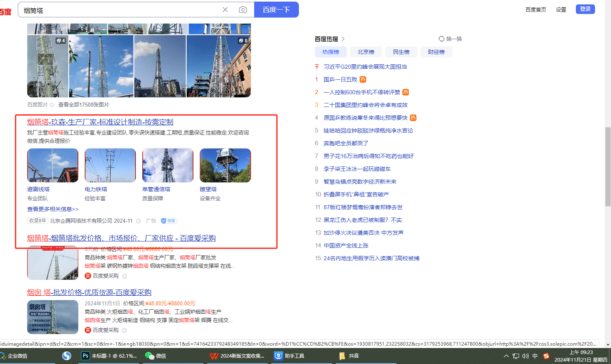
Task: Open hot search 娃哈哈回应钟睒睒涉绿瓶纯净水言论
Action: pyautogui.click(x=368, y=131)
